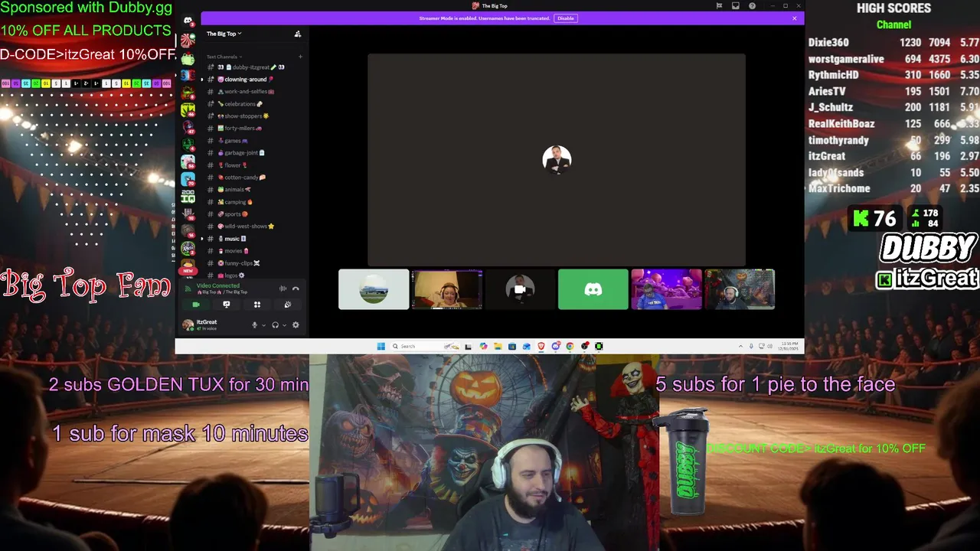Open the checkpoint flag icon in the Discord title bar
Image resolution: width=980 pixels, height=551 pixels.
[719, 6]
